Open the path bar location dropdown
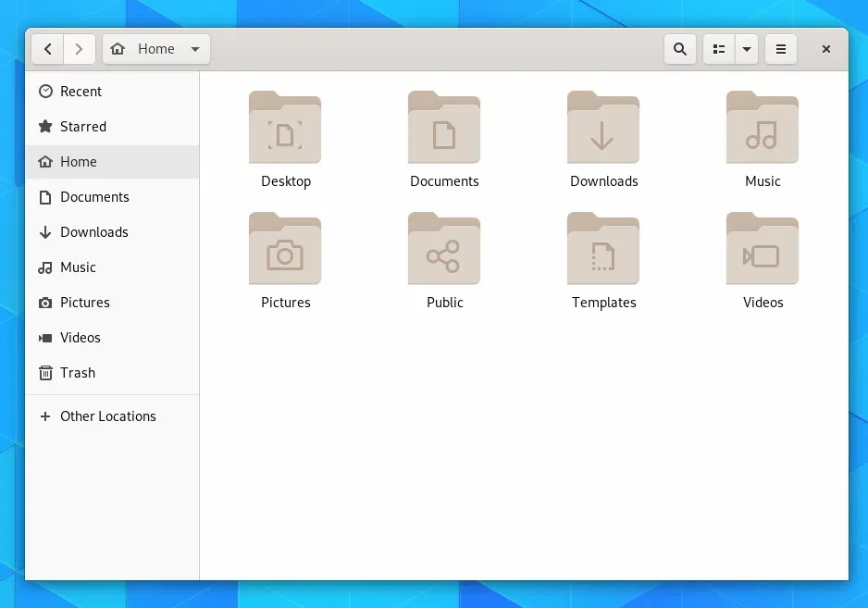 [194, 49]
